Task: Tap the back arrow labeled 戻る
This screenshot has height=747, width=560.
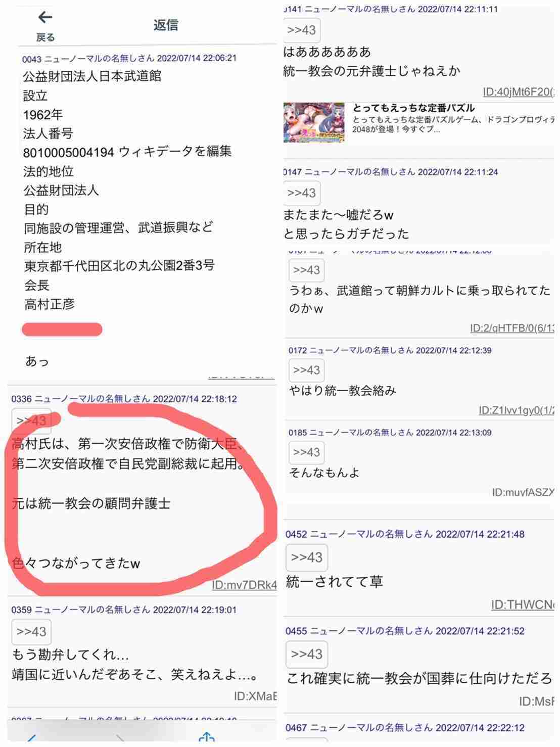Action: tap(45, 25)
